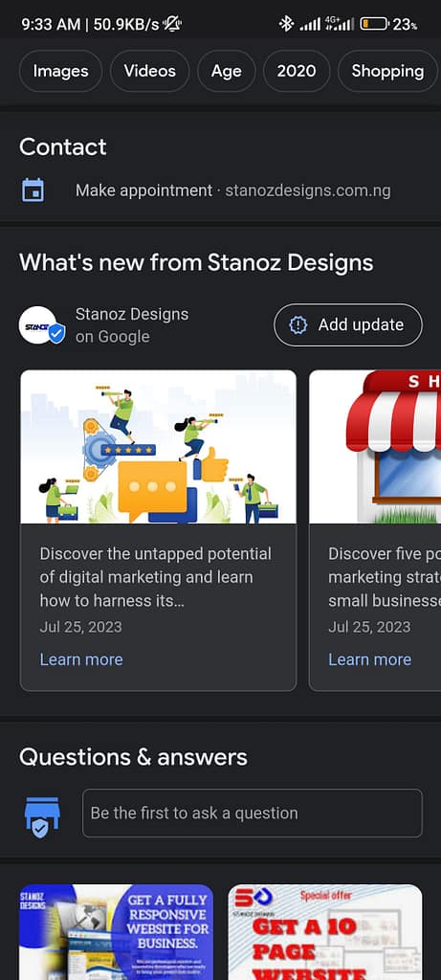Tap the 9:33 AM clock in status bar
This screenshot has width=441, height=980.
[53, 24]
